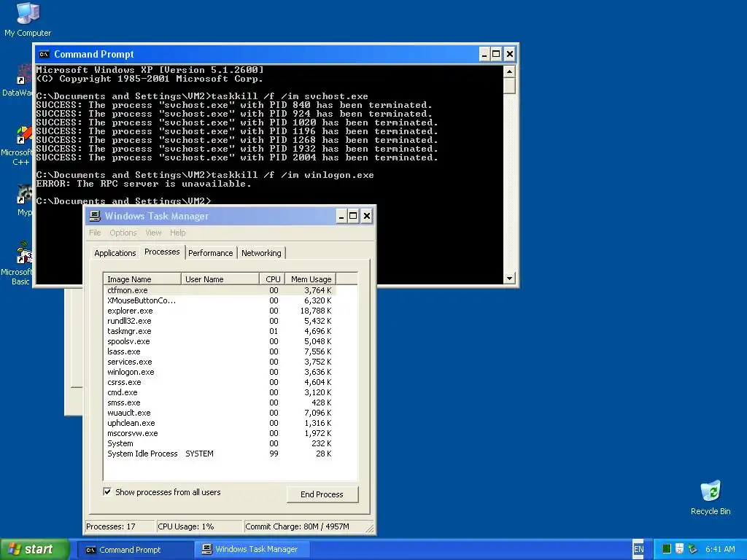Toggle Show processes from all users
This screenshot has width=747, height=560.
(x=107, y=492)
